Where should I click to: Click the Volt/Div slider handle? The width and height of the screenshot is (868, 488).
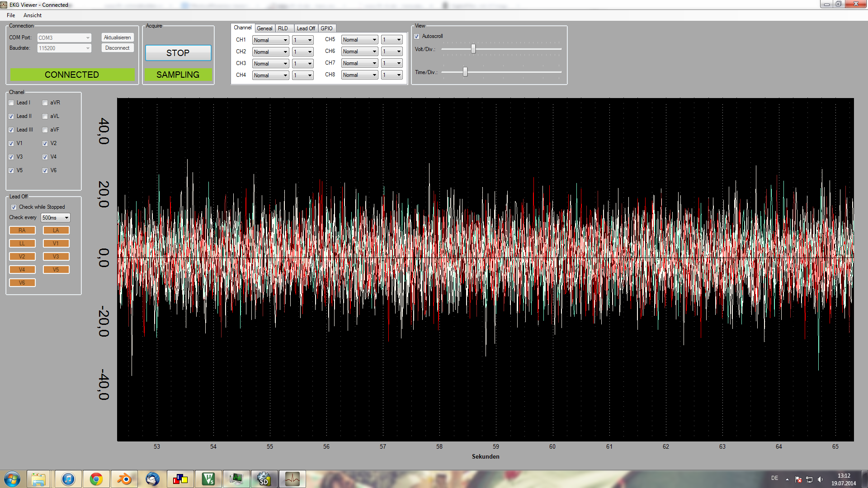[x=473, y=49]
